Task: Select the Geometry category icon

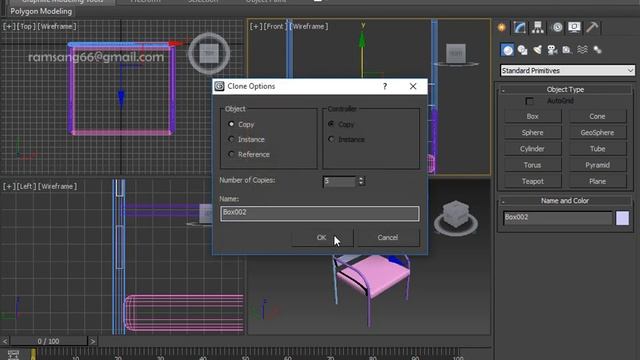Action: (507, 50)
